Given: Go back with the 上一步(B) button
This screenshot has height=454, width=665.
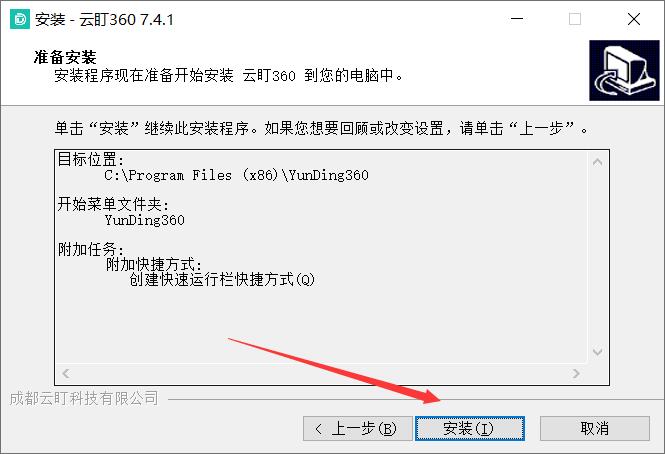Looking at the screenshot, I should tap(358, 429).
